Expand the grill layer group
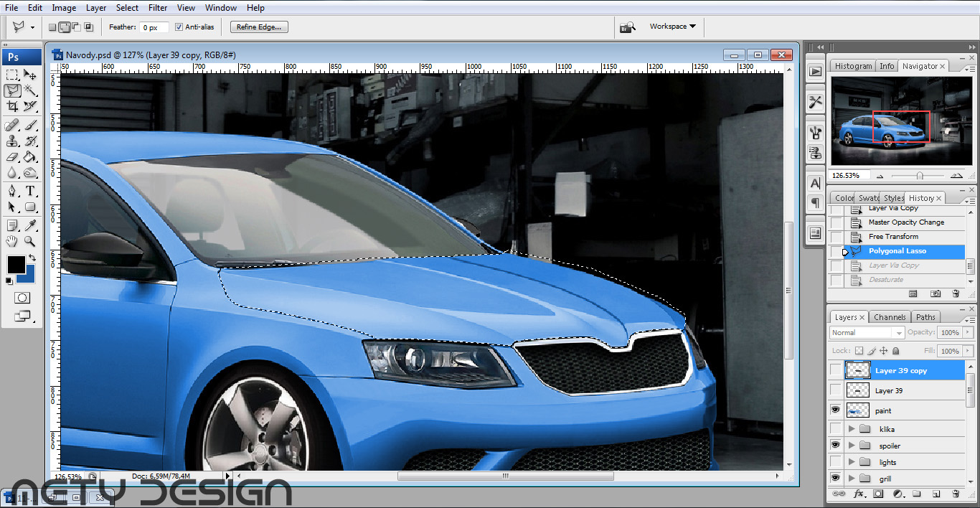 (x=852, y=479)
